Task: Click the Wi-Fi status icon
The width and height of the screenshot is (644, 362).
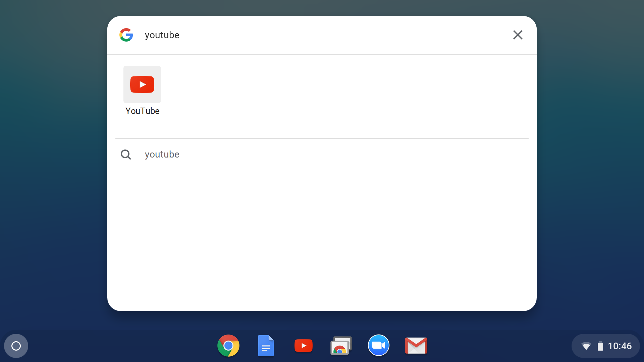Action: point(586,346)
